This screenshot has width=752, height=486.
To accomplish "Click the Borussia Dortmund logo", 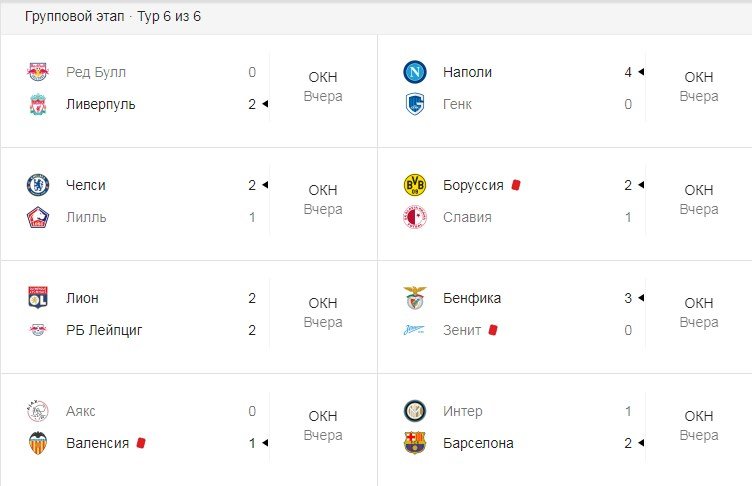I will point(414,185).
